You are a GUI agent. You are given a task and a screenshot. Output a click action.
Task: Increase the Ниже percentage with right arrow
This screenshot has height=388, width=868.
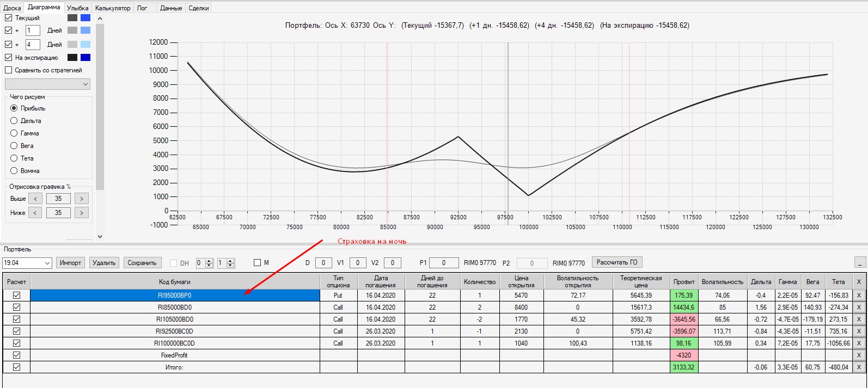click(x=82, y=213)
